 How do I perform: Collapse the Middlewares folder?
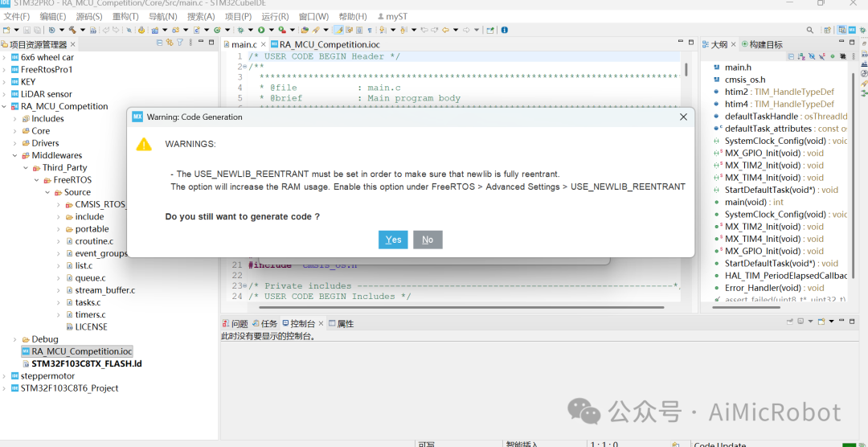15,155
